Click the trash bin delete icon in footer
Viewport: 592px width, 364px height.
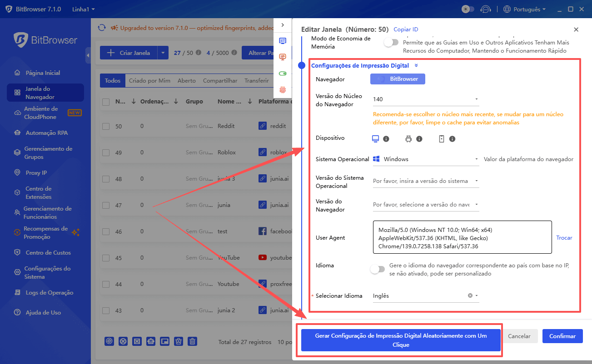[193, 341]
